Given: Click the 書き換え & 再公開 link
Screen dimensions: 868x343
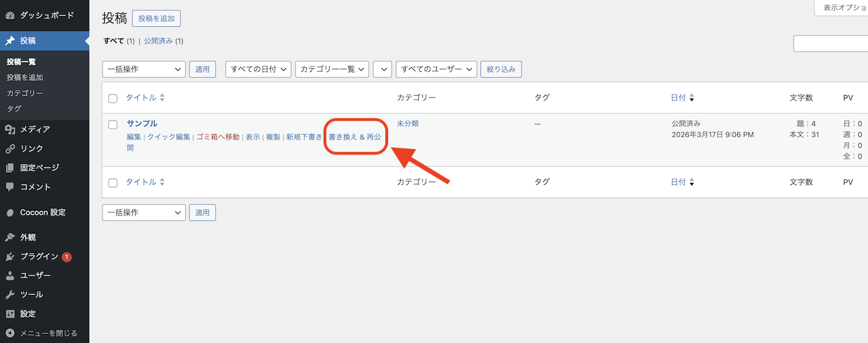Looking at the screenshot, I should click(x=354, y=137).
